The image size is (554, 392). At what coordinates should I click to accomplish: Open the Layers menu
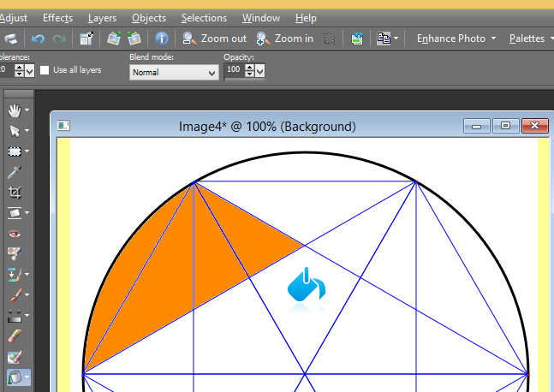point(102,18)
